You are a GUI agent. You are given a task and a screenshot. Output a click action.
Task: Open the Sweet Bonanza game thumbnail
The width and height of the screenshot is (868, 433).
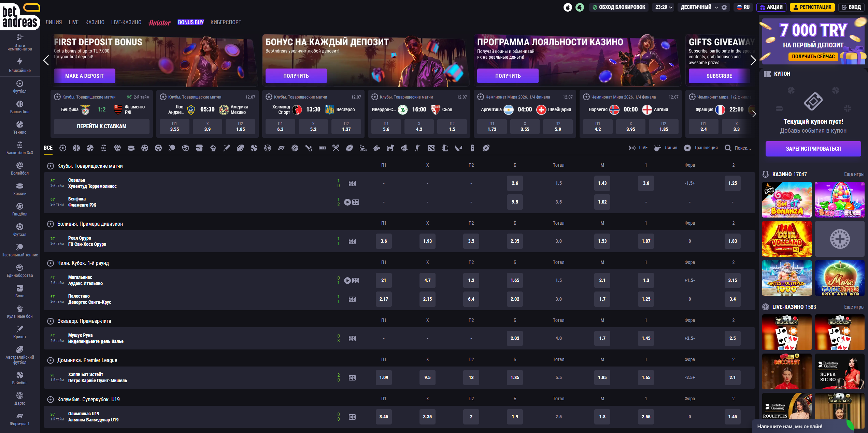coord(787,199)
